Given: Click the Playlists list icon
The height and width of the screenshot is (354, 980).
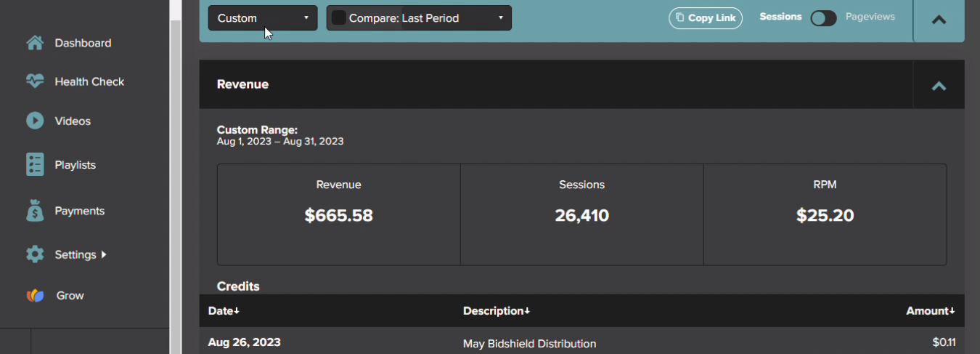Looking at the screenshot, I should coord(35,164).
